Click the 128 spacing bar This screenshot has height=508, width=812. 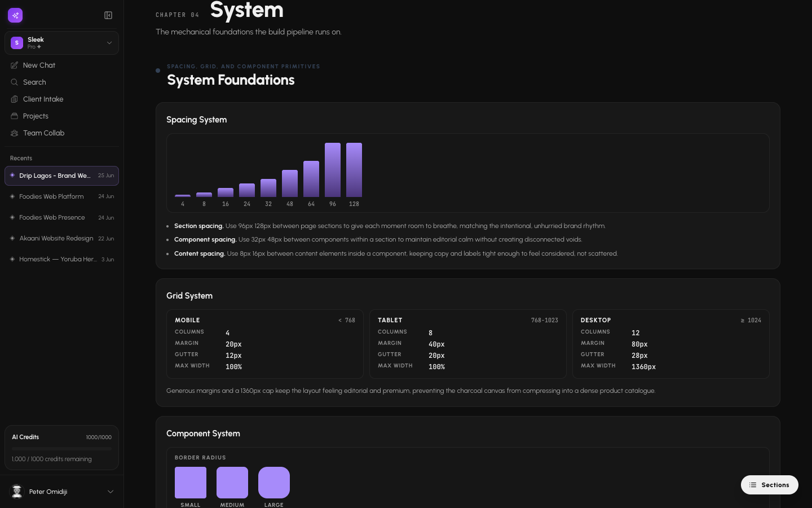point(354,170)
